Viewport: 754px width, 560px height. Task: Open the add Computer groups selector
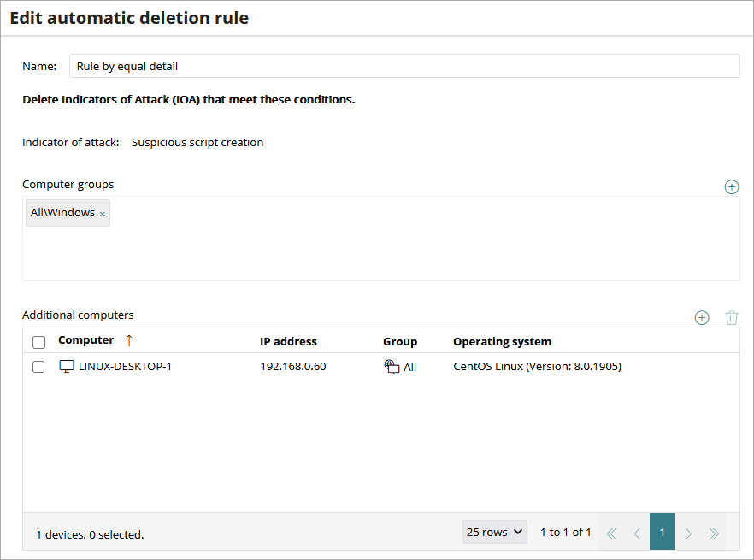pyautogui.click(x=732, y=186)
